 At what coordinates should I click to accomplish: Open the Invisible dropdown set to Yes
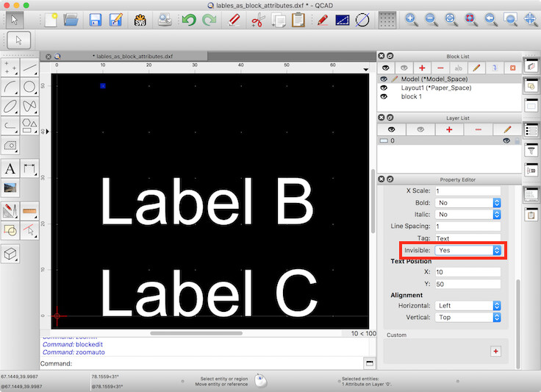coord(467,251)
